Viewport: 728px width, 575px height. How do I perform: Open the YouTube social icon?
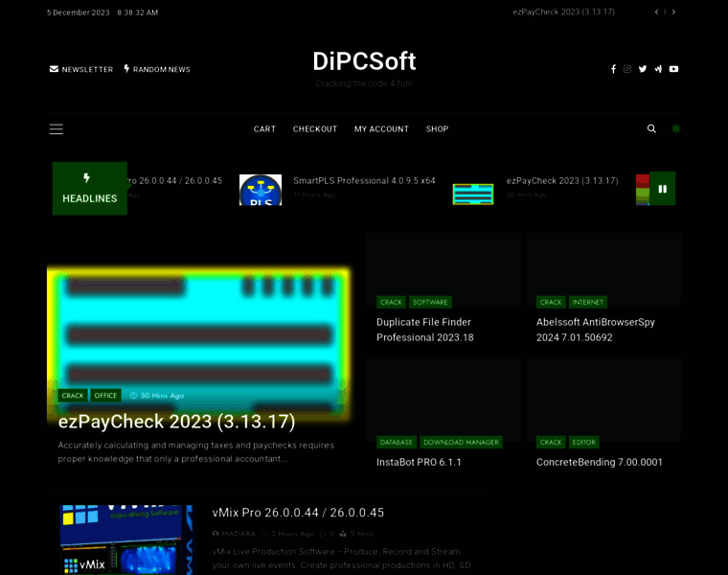tap(673, 69)
